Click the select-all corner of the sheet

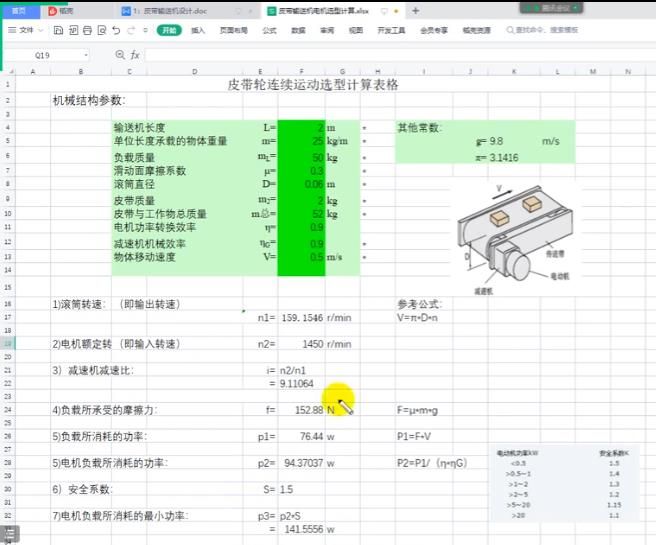point(9,72)
